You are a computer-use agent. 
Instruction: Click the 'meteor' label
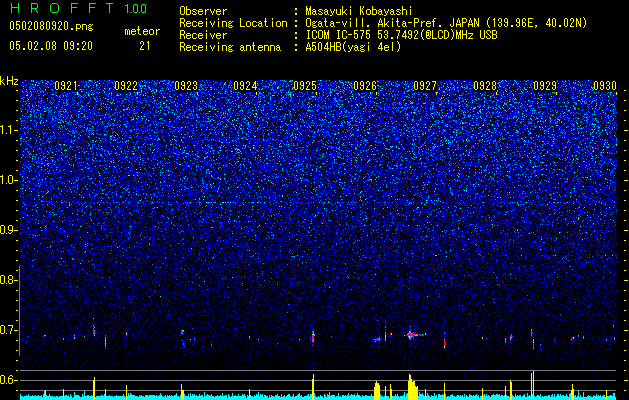[x=142, y=31]
